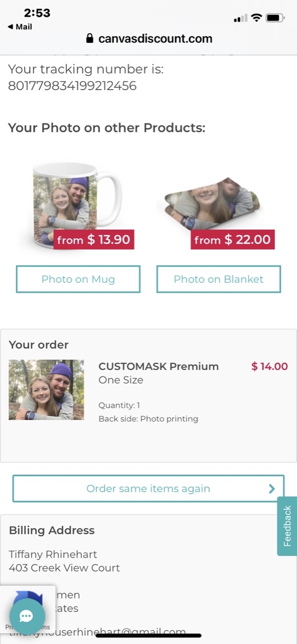Tap the clock showing 2:53
Image resolution: width=297 pixels, height=644 pixels.
tap(38, 13)
